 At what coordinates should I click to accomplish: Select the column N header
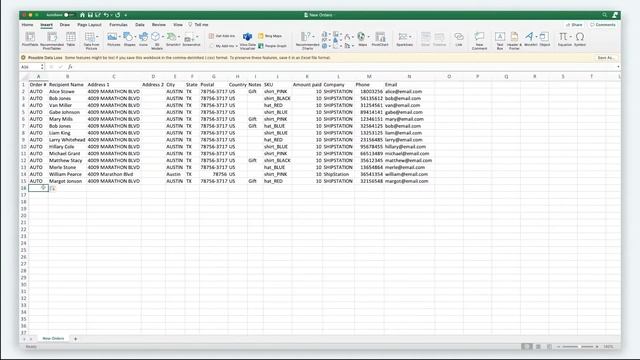click(409, 76)
